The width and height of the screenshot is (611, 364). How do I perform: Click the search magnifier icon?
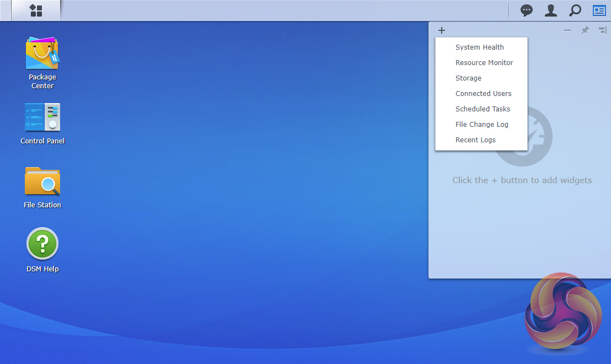[575, 10]
